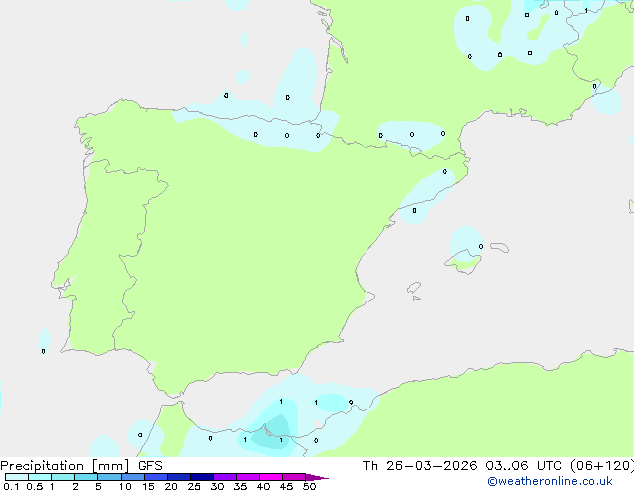Select the 5–10 mm legend swatch
Screen dimensions: 634x490
pyautogui.click(x=109, y=477)
